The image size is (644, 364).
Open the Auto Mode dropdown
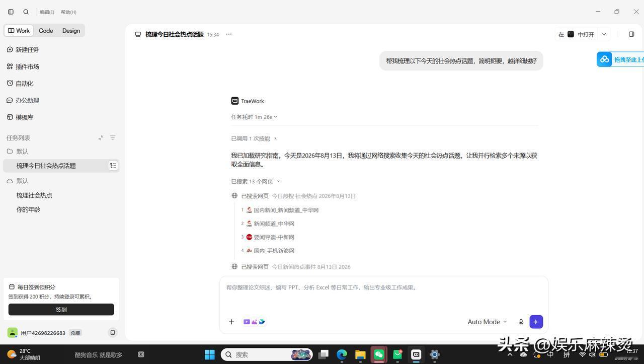[x=487, y=322]
